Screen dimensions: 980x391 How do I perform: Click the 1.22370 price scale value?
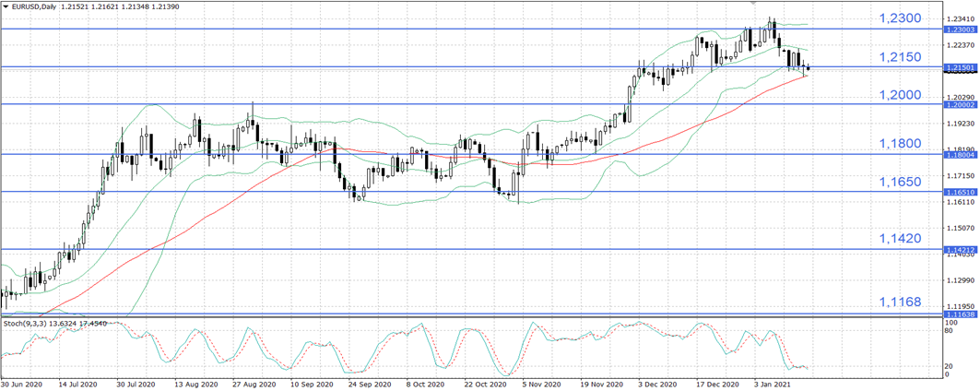tap(962, 45)
